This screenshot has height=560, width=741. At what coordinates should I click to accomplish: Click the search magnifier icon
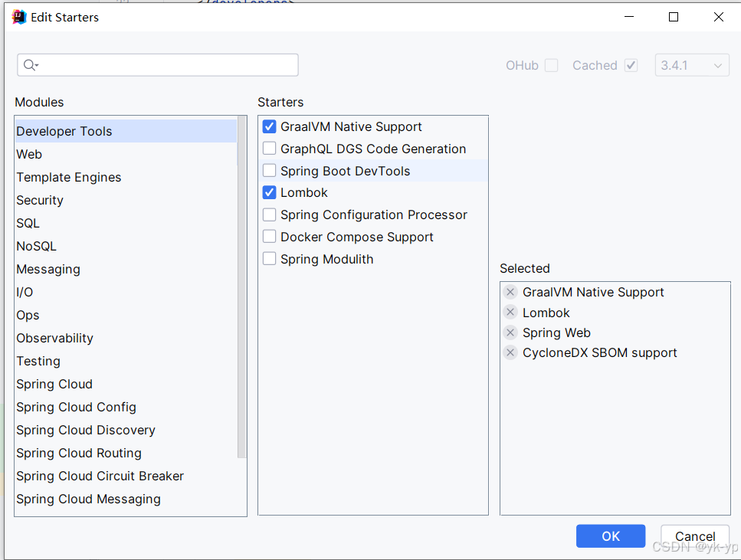30,65
